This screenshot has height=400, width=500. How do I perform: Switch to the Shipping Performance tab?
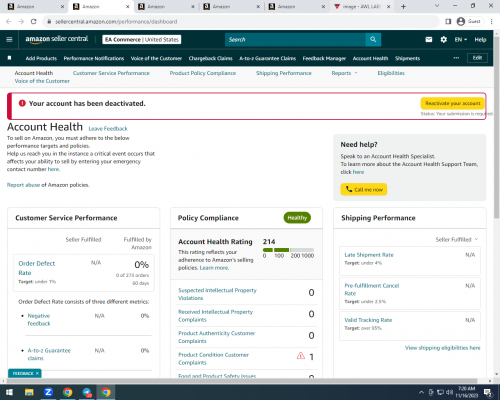tap(284, 73)
